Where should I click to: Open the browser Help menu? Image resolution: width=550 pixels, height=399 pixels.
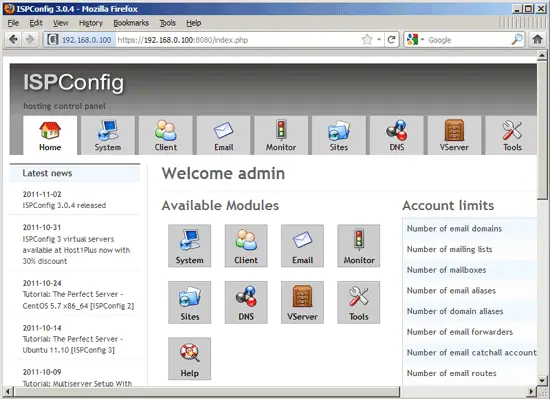point(194,23)
